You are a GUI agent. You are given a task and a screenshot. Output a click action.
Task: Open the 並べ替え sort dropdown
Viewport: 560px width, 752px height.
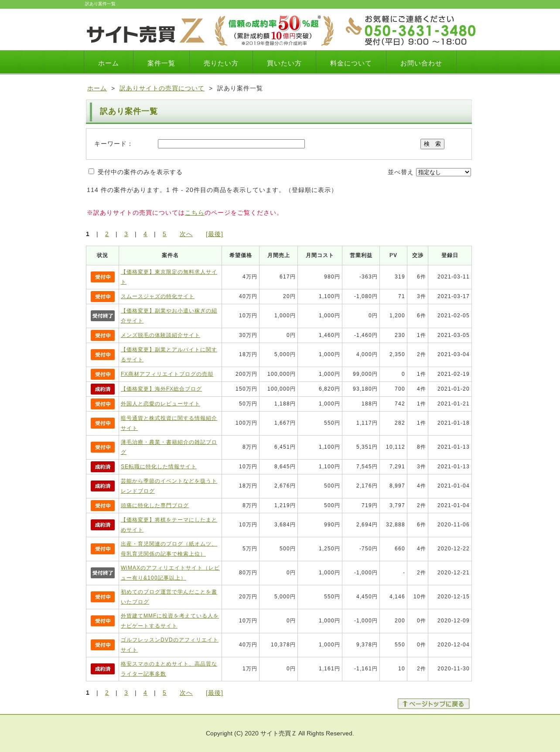[x=444, y=172]
